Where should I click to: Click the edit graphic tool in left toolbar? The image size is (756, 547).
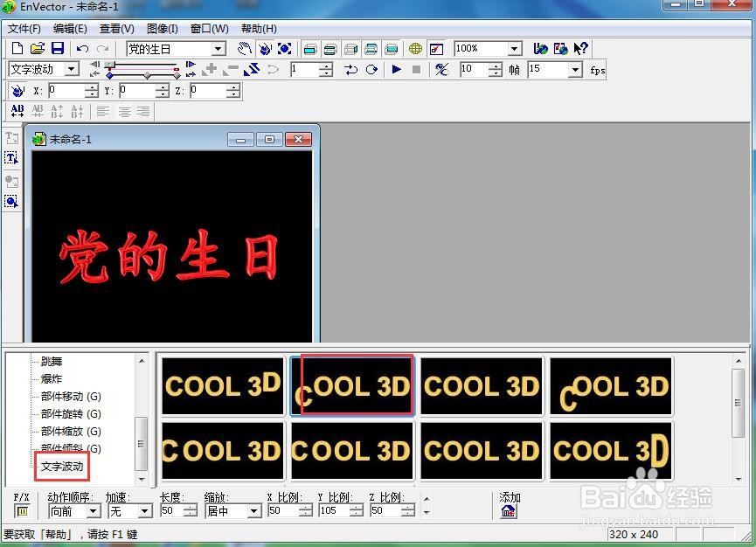[x=11, y=202]
